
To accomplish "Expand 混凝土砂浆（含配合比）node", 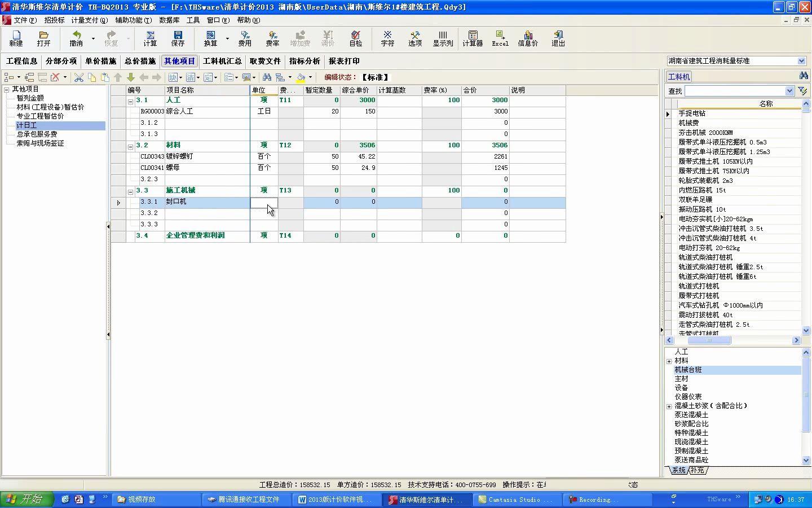I will [x=669, y=406].
